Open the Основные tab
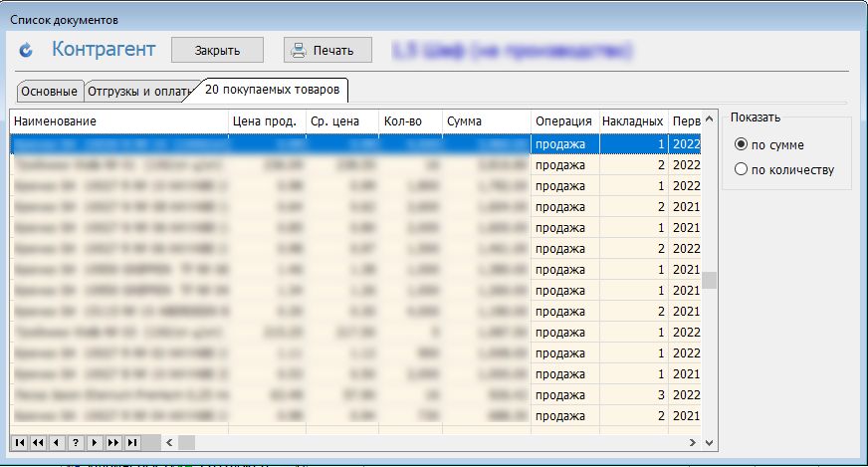The image size is (868, 467). tap(49, 92)
